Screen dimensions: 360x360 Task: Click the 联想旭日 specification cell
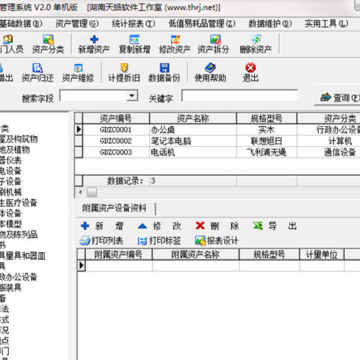[267, 141]
